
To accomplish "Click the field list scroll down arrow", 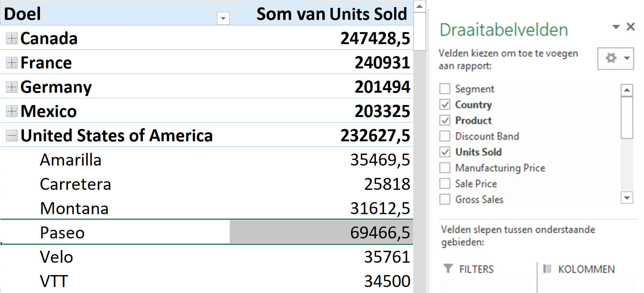I will click(627, 198).
